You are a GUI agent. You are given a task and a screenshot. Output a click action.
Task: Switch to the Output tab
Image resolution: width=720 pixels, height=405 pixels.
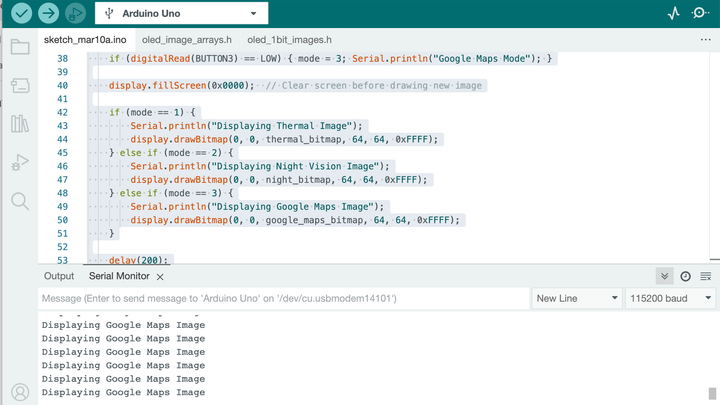(59, 276)
